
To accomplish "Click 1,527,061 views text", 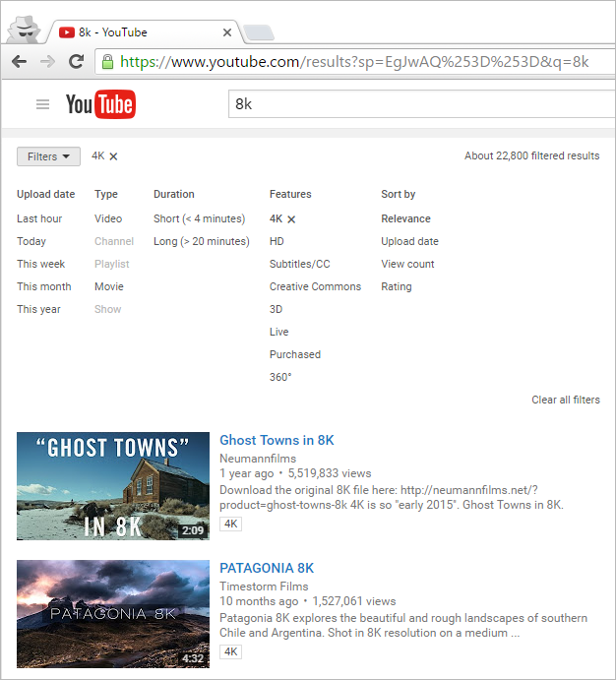I will click(x=353, y=601).
